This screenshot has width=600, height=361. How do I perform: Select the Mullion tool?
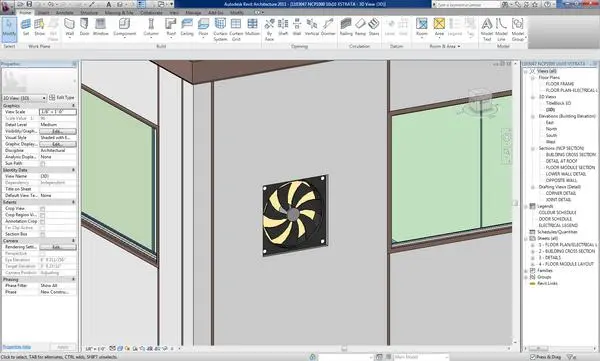(x=252, y=28)
